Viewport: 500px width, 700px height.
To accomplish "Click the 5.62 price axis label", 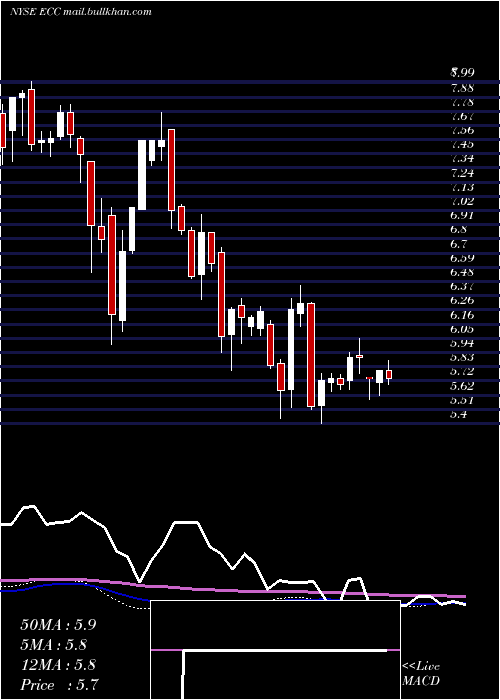I will pyautogui.click(x=462, y=385).
